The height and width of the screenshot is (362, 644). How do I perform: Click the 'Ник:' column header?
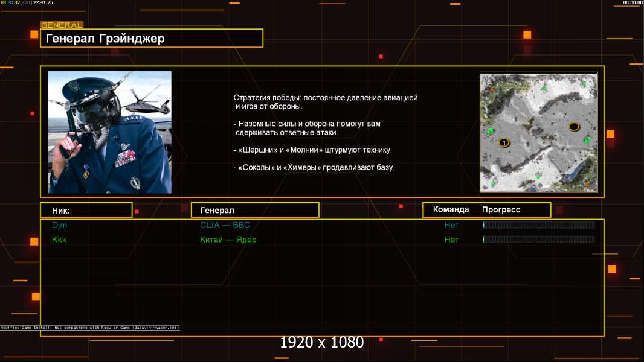click(x=86, y=211)
